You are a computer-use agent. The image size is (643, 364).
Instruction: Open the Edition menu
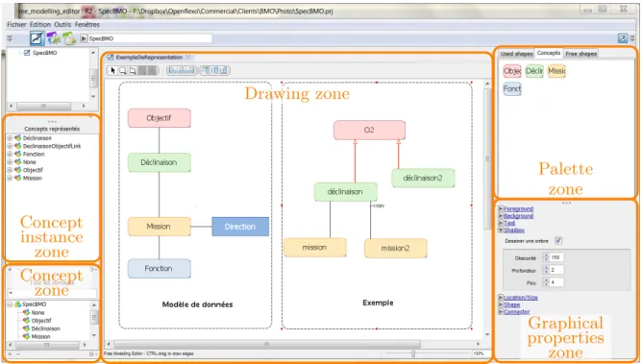point(40,25)
